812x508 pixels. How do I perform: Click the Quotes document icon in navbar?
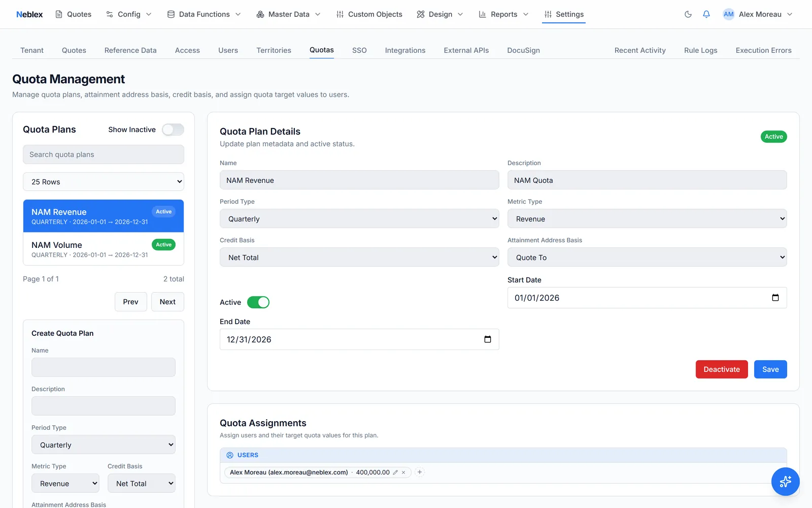coord(59,14)
